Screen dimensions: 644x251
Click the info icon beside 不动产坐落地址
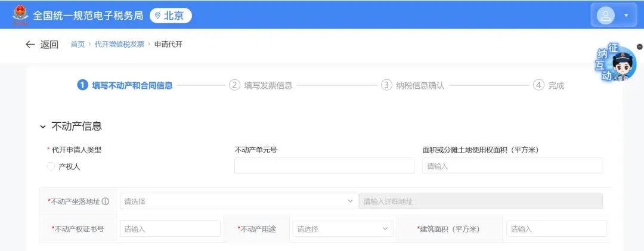point(106,202)
